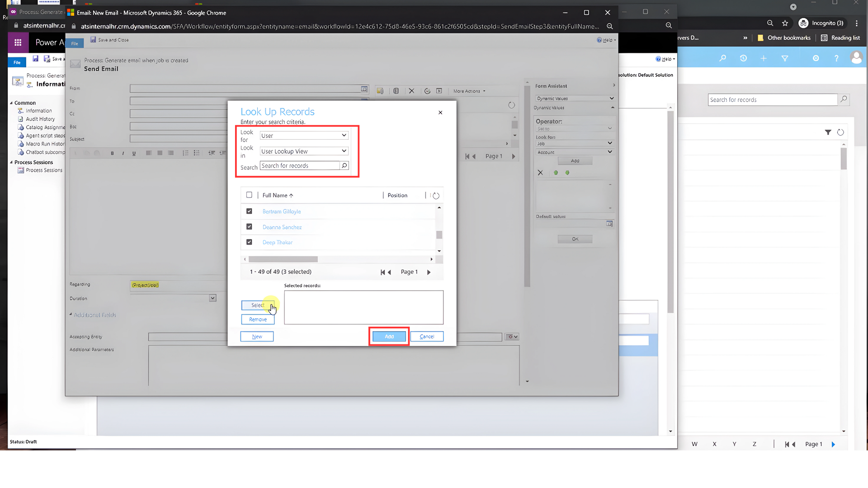
Task: Uncheck the Deanna Sanchez row checkbox
Action: [249, 227]
